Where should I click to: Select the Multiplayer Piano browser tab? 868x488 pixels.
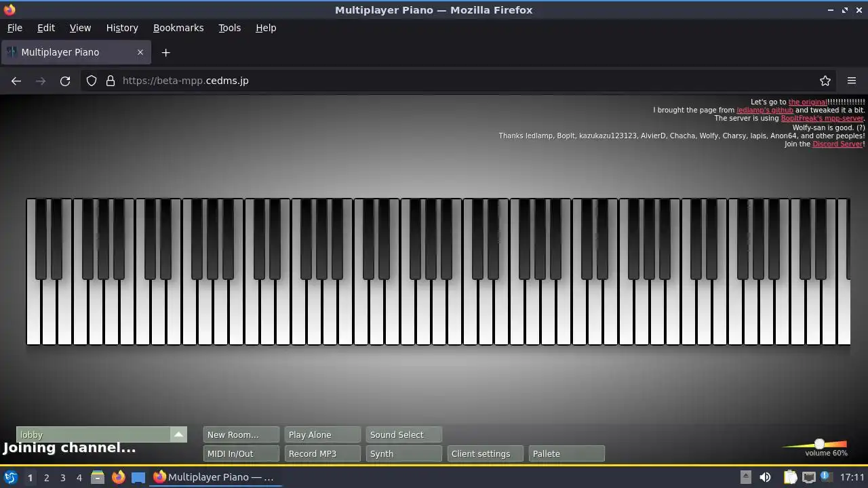pos(76,52)
